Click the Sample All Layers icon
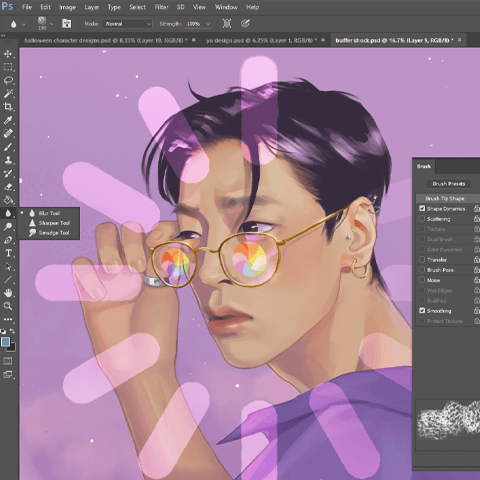The height and width of the screenshot is (480, 480). [x=227, y=23]
